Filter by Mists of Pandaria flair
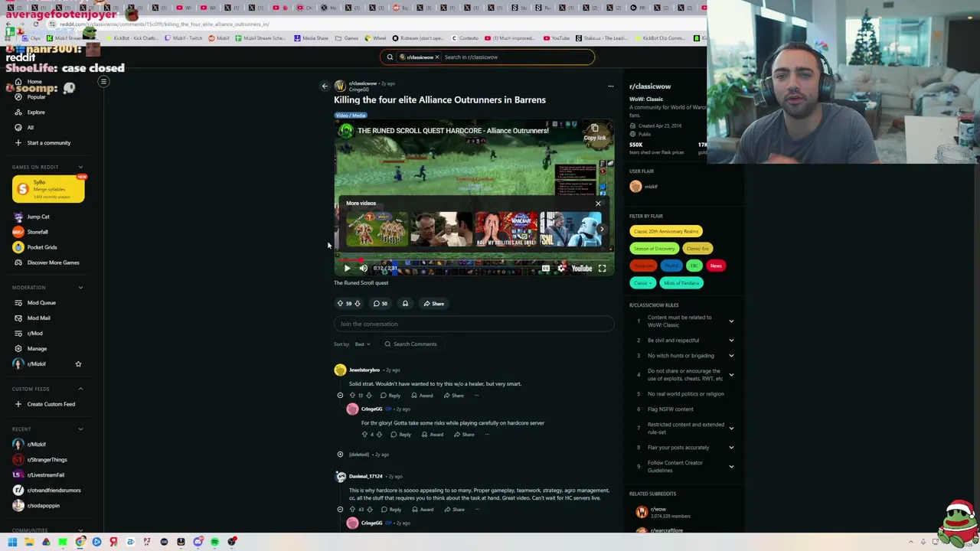The height and width of the screenshot is (551, 980). click(x=681, y=283)
